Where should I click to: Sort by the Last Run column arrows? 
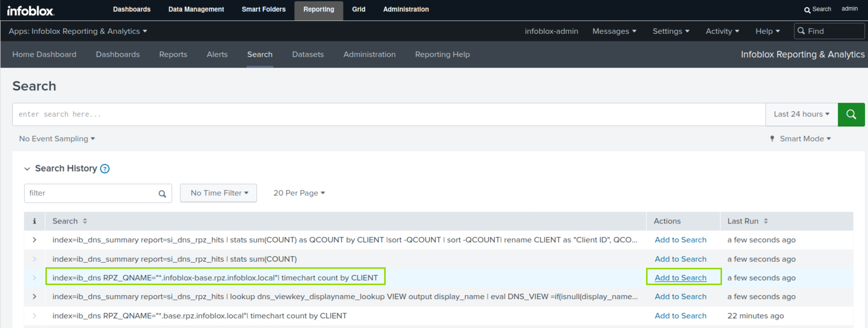[766, 221]
